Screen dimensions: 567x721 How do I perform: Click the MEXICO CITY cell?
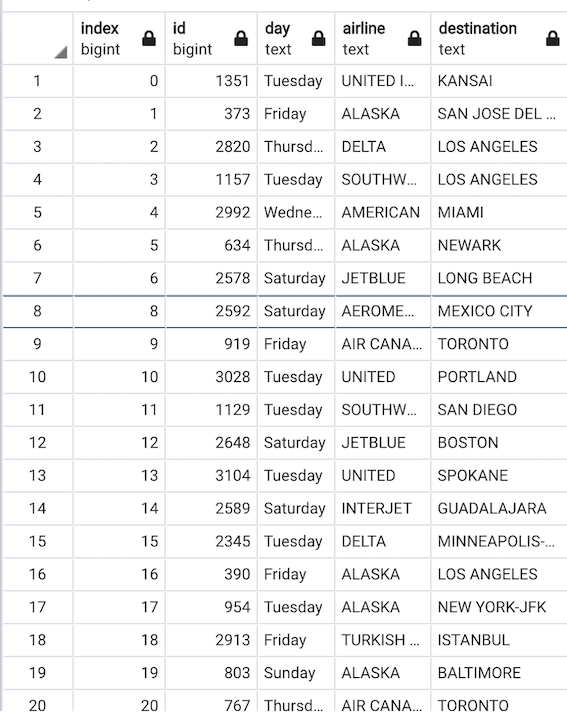[x=499, y=311]
